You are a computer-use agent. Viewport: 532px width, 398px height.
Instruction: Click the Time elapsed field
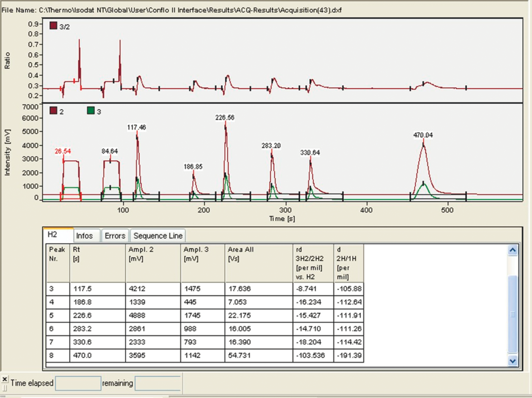(78, 383)
